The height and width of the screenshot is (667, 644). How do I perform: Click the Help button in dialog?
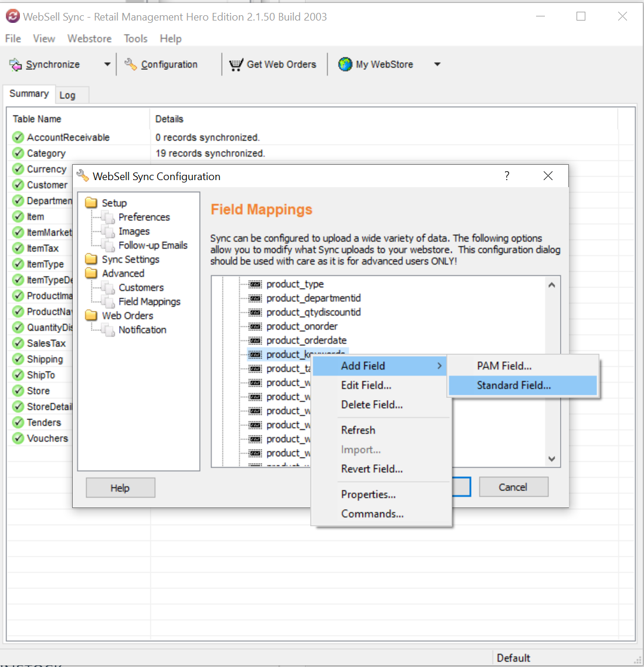[120, 487]
